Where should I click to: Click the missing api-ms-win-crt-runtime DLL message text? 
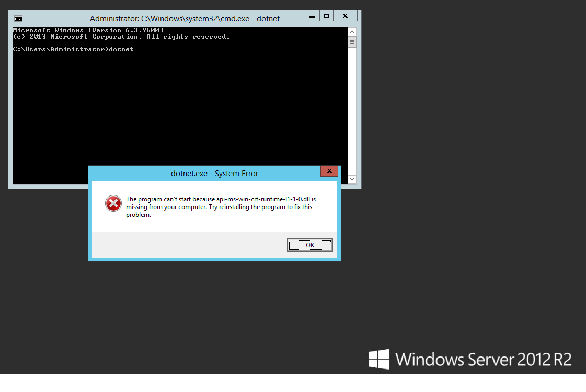221,207
